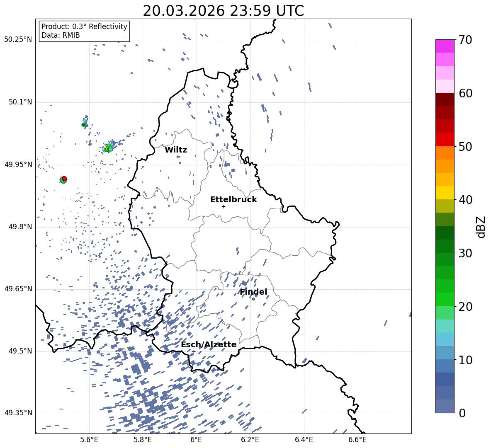Click the 6.6°E longitude label

point(357,440)
